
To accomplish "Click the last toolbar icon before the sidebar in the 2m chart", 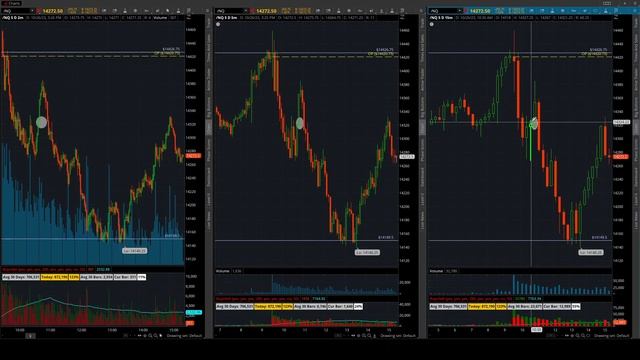I will click(x=189, y=11).
